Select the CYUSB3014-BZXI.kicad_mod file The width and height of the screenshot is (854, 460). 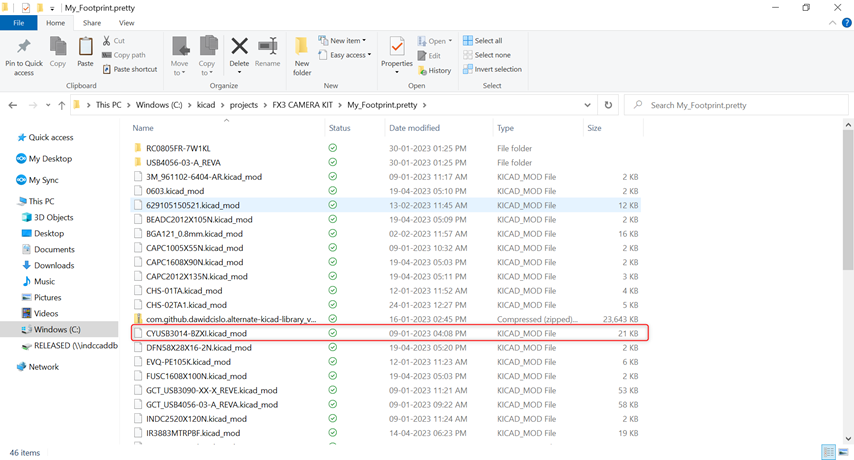click(x=196, y=333)
